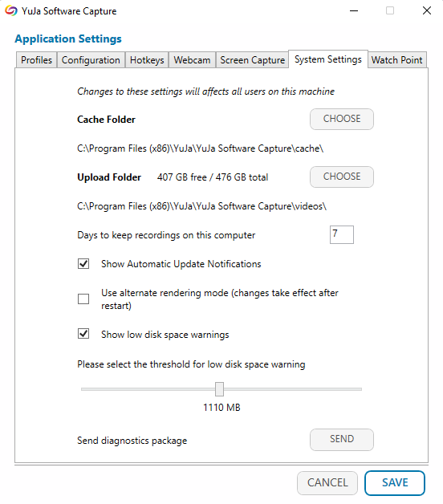Screen dimensions: 443x504
Task: Save the application settings
Action: click(x=395, y=483)
